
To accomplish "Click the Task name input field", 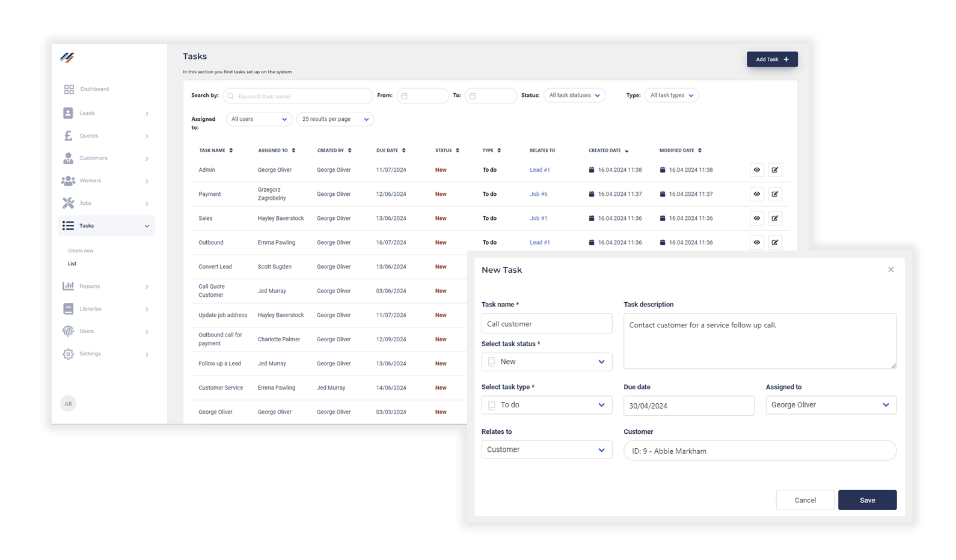I will 547,324.
